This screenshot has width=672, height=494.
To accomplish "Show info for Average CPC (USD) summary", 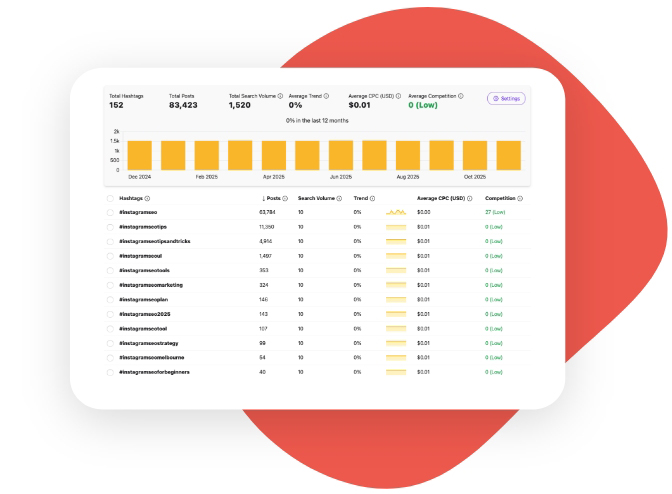I will (x=398, y=96).
